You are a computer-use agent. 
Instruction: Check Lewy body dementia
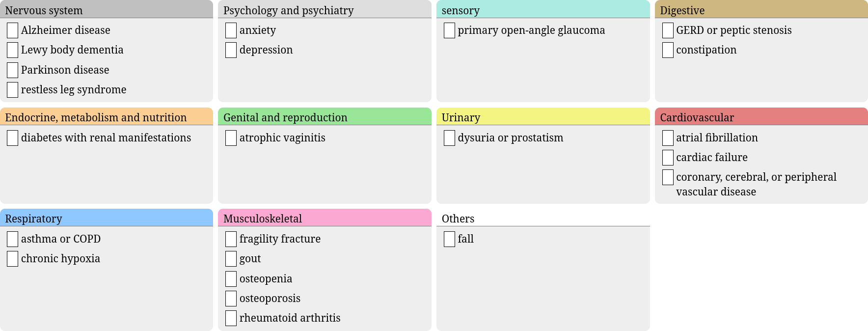[x=12, y=50]
